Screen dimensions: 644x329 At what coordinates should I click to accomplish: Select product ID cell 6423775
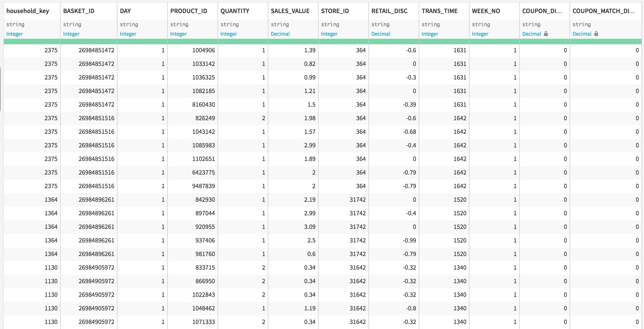pyautogui.click(x=193, y=173)
